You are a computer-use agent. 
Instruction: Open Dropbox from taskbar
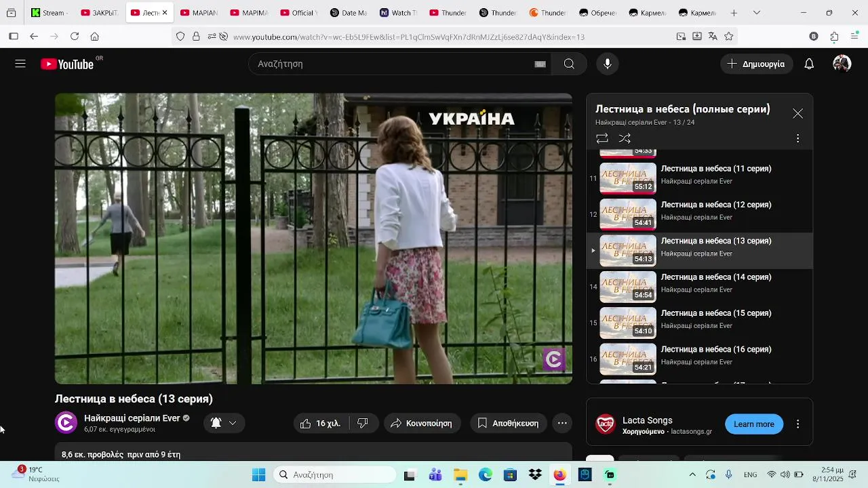[535, 475]
